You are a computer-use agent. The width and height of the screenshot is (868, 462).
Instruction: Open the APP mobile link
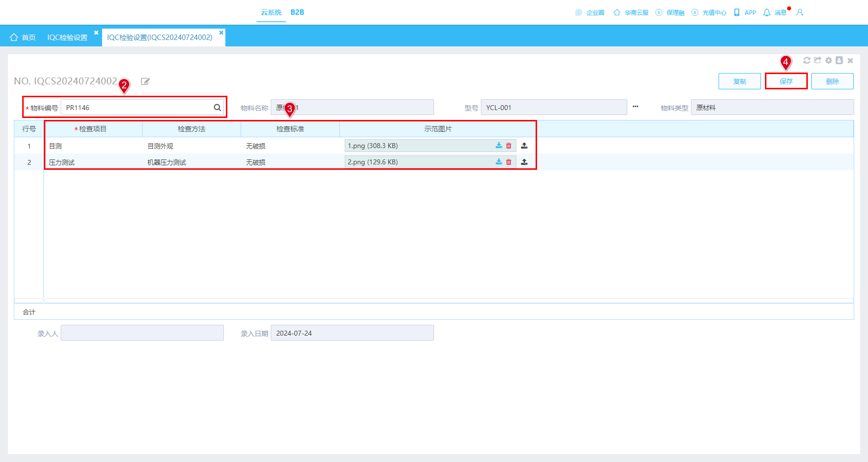point(745,12)
